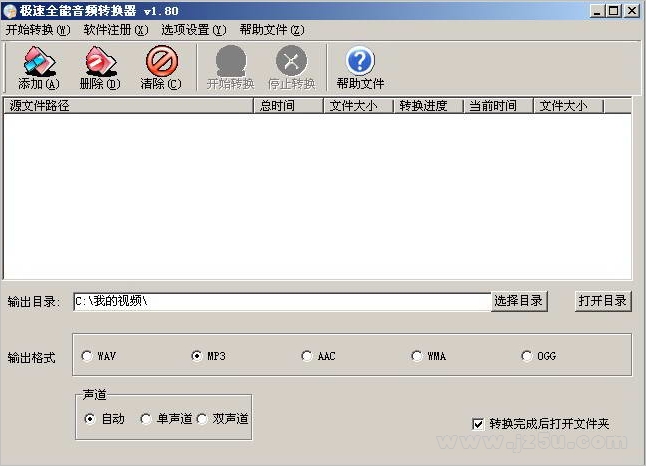The height and width of the screenshot is (466, 646).
Task: Click the 删除(D) delete icon
Action: tap(100, 61)
